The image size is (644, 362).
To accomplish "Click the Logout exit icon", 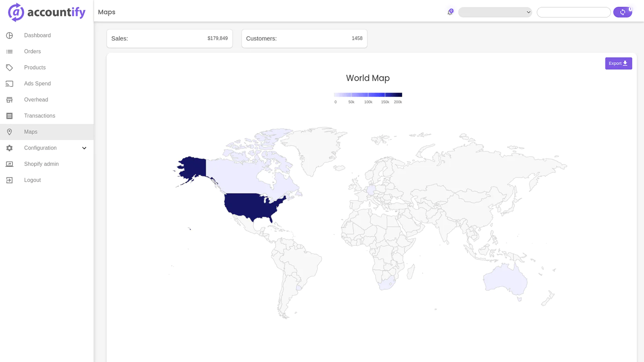I will coord(9,180).
